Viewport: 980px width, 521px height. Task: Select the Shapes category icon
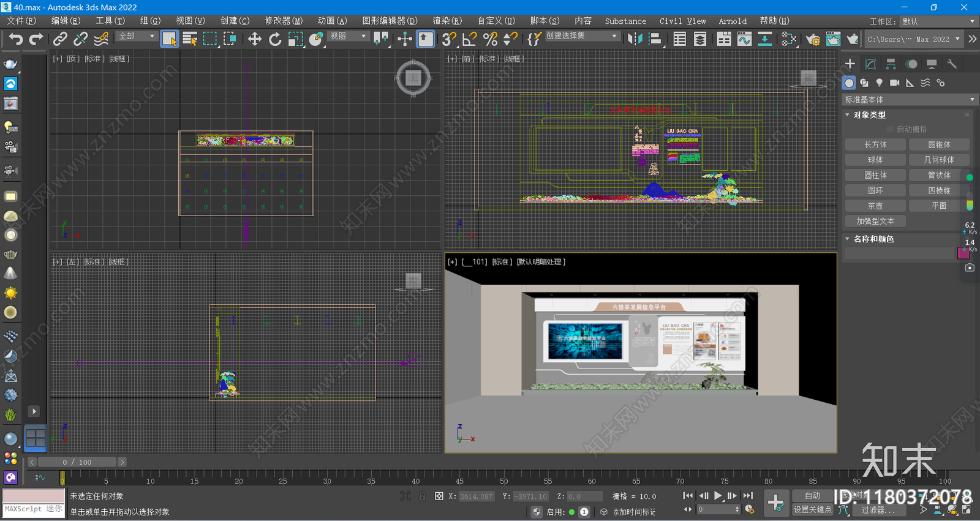click(864, 83)
